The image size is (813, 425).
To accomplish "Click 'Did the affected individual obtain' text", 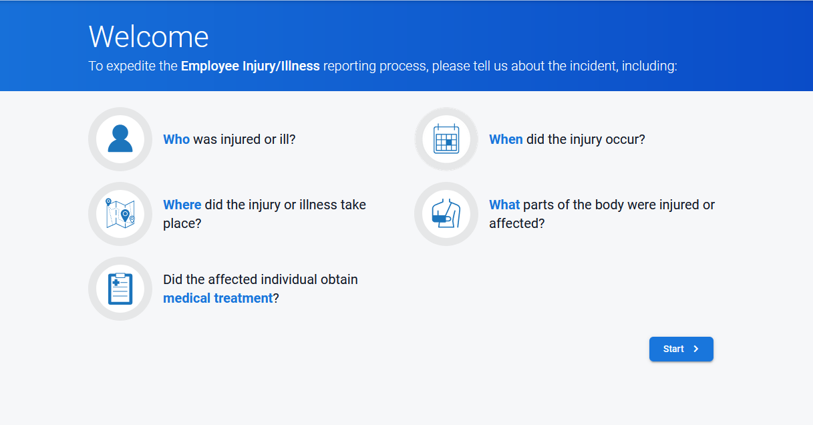I will pyautogui.click(x=260, y=280).
